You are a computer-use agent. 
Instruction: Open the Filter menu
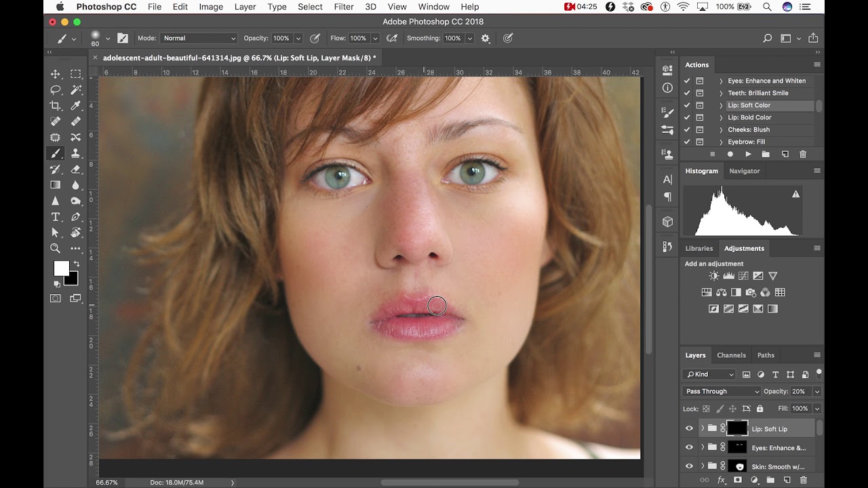point(344,7)
